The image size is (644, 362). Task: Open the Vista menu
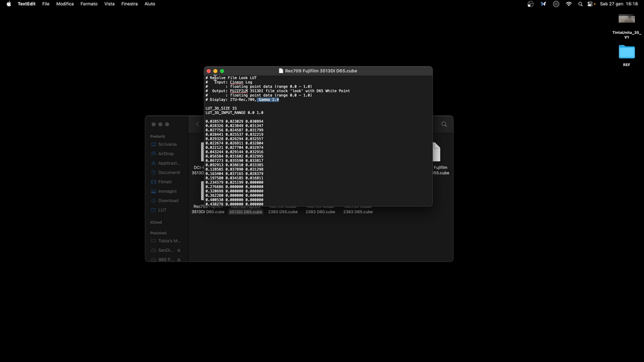coord(109,4)
